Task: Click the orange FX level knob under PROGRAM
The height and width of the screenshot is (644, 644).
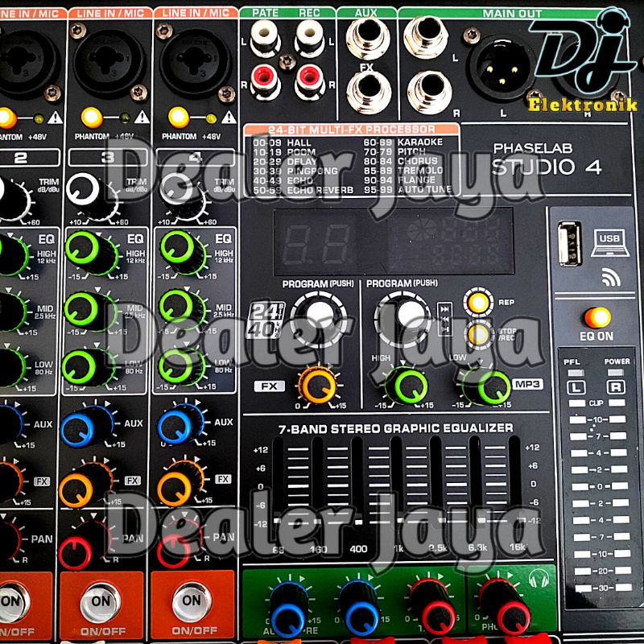Action: click(318, 386)
